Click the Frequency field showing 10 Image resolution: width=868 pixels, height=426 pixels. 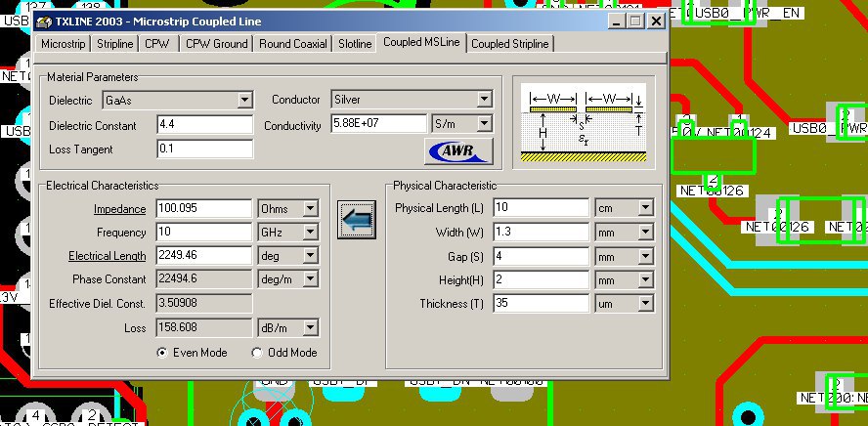coord(204,233)
